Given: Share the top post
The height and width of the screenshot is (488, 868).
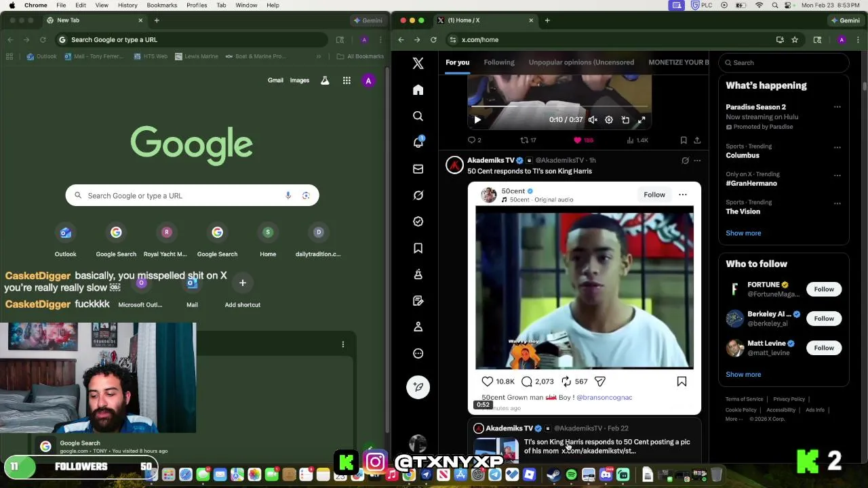Looking at the screenshot, I should 697,140.
